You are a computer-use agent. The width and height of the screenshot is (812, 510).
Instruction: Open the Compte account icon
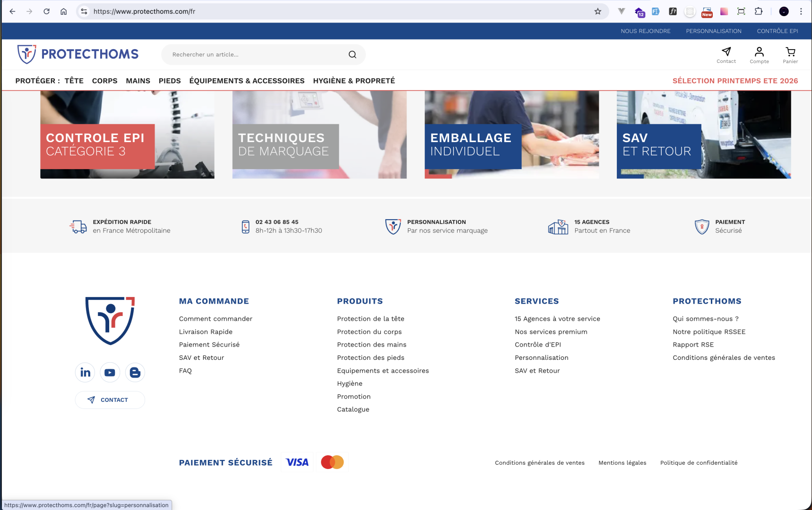(759, 51)
